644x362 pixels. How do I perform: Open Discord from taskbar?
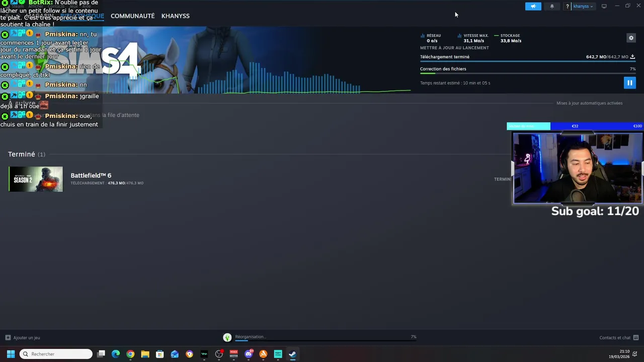tap(249, 354)
